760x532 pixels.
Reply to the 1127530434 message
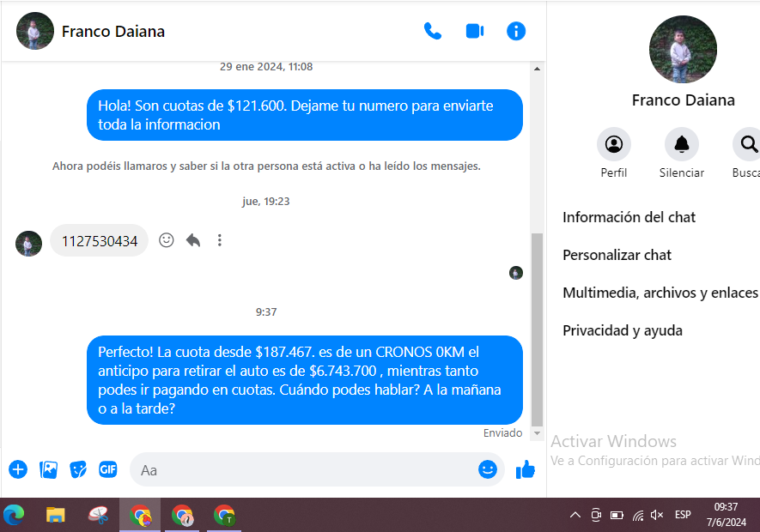point(193,240)
